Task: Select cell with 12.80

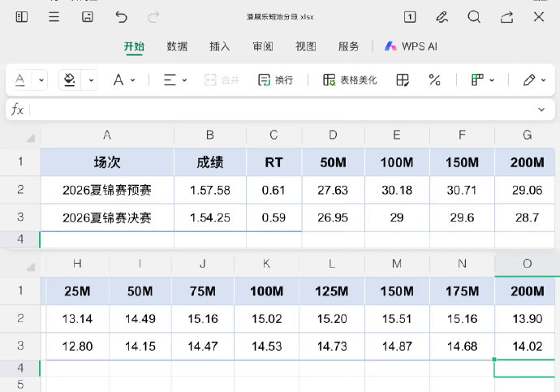Action: coord(77,346)
